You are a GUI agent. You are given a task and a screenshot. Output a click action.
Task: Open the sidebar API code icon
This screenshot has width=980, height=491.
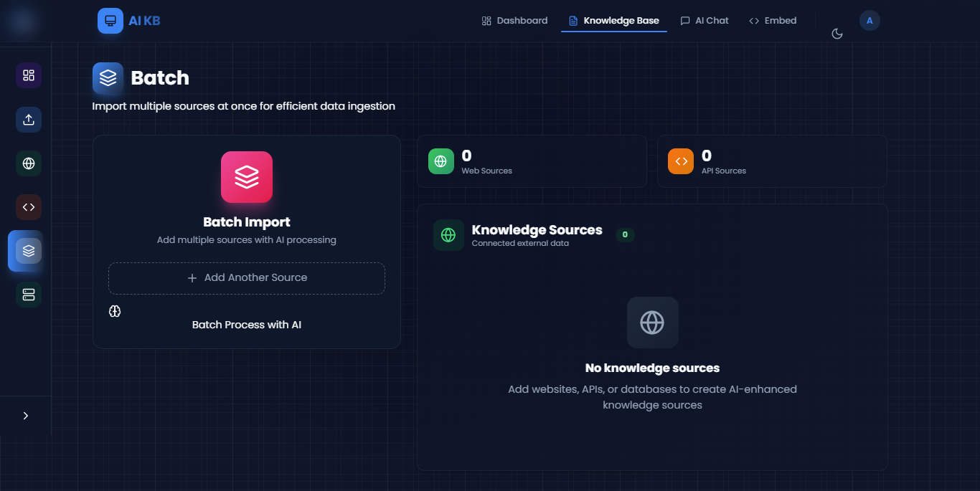pyautogui.click(x=29, y=207)
